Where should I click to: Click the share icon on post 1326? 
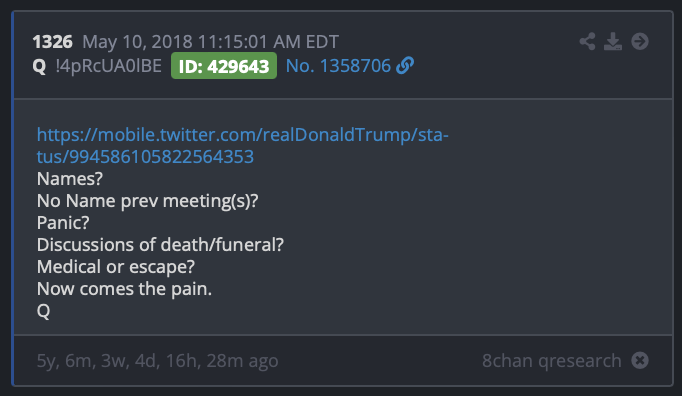click(x=587, y=41)
